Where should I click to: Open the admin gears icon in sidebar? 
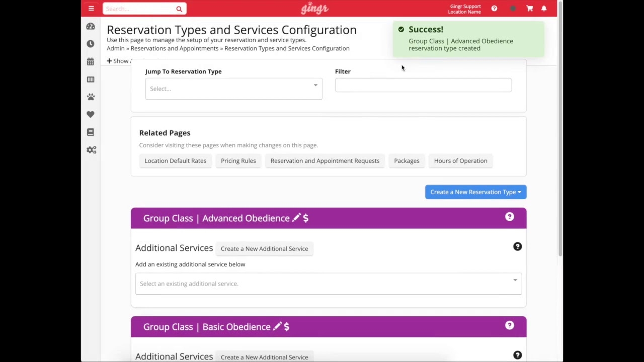click(91, 150)
